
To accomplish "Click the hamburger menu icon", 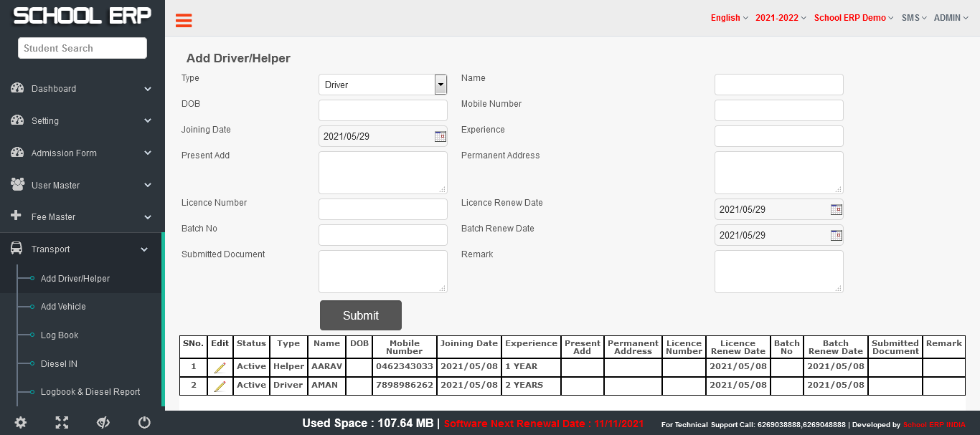I will (184, 21).
